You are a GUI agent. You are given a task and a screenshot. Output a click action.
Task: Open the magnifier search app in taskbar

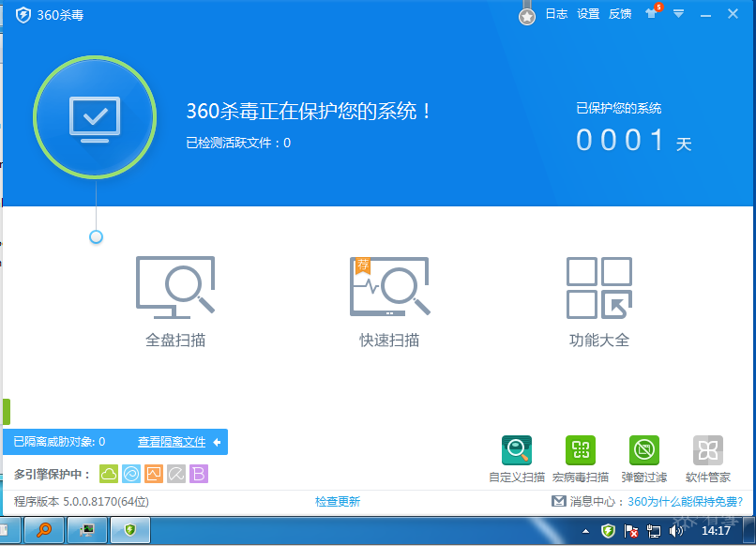pyautogui.click(x=44, y=531)
